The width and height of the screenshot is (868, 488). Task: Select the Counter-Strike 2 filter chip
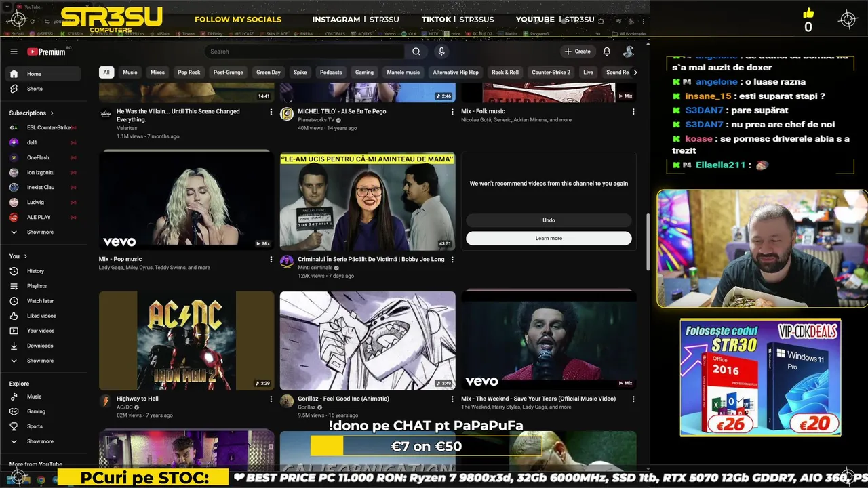[x=551, y=73]
